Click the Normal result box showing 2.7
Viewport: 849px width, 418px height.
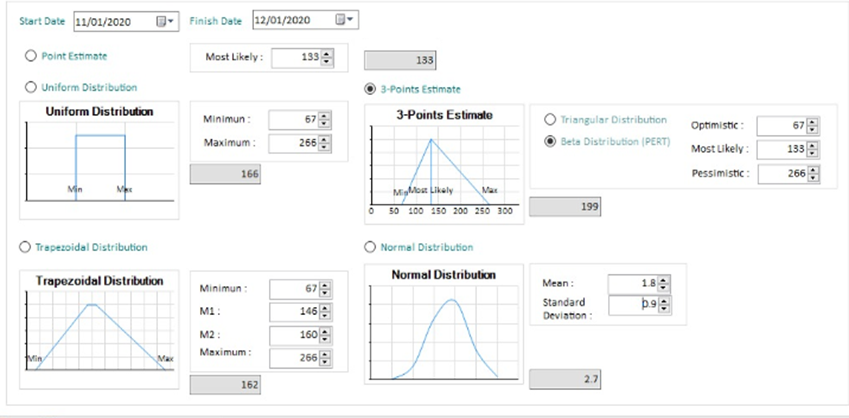click(565, 380)
